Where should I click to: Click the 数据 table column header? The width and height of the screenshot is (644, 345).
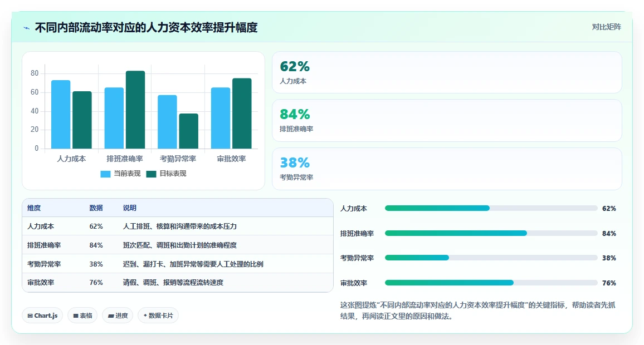click(96, 208)
